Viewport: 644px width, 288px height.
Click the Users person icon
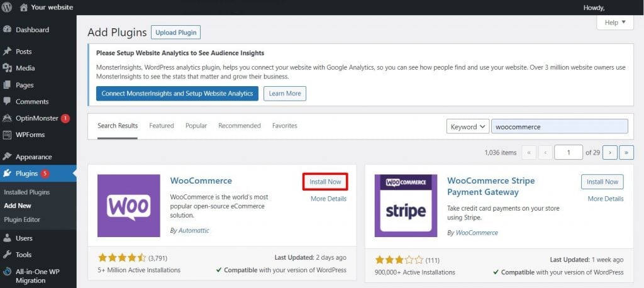tap(7, 238)
